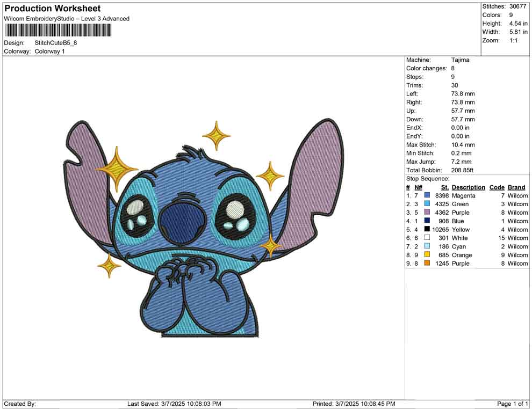
Task: Select the stitch count 4325
Action: coord(442,204)
